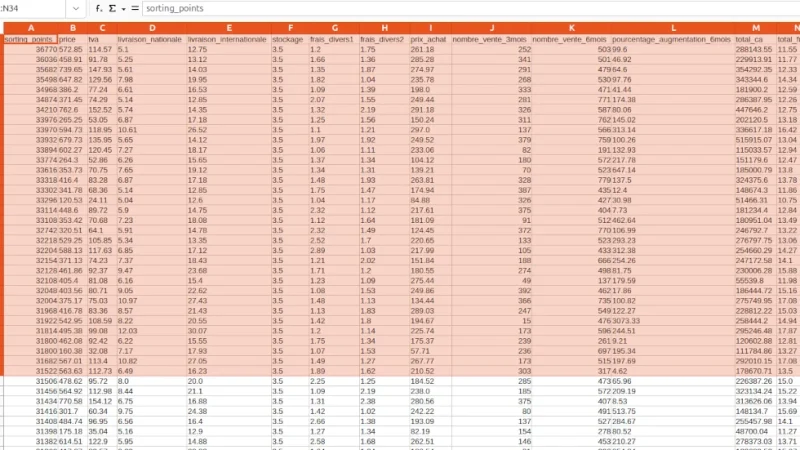Image resolution: width=800 pixels, height=450 pixels.
Task: Select sorting points cell 34968
Action: pyautogui.click(x=31, y=89)
